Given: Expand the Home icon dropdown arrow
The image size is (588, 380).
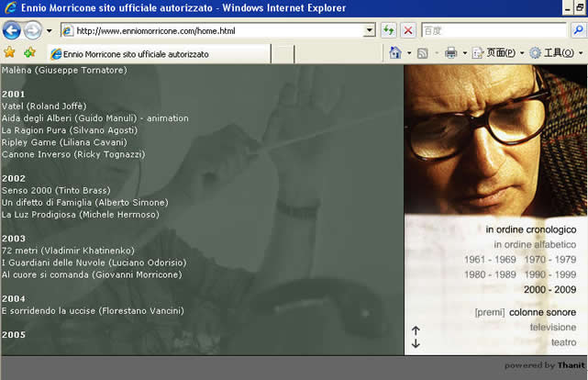Looking at the screenshot, I should pos(409,53).
